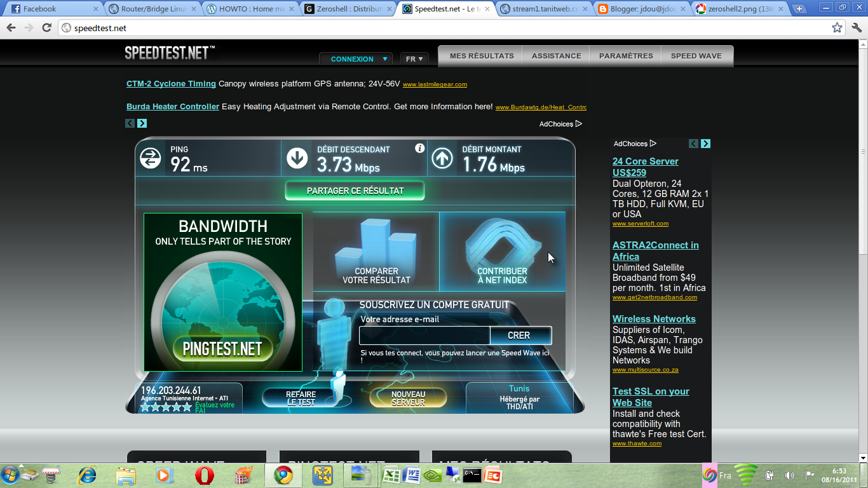Open the FR language dropdown
The height and width of the screenshot is (488, 868).
[414, 59]
